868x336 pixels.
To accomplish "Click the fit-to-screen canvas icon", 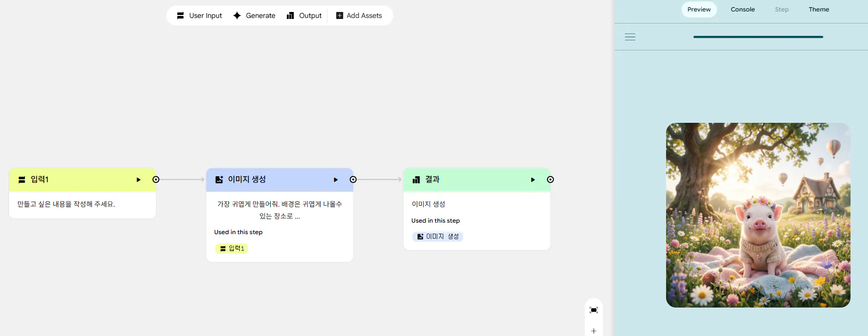I will pos(594,310).
